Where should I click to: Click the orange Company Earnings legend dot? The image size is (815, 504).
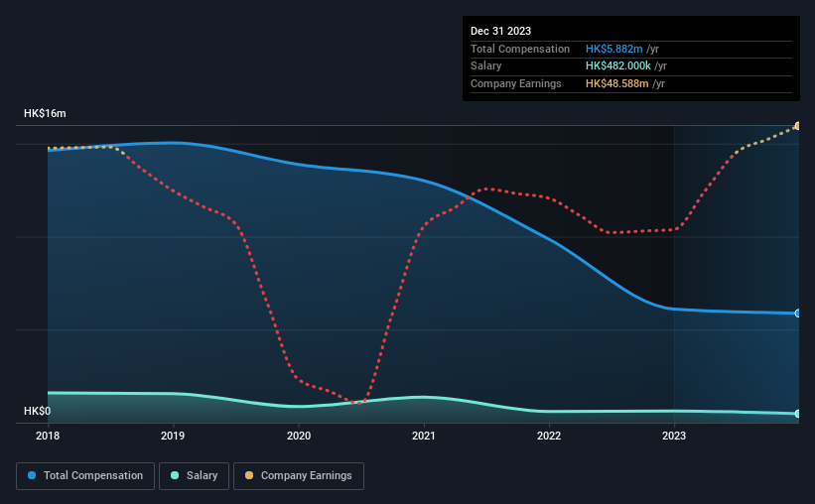pos(249,475)
